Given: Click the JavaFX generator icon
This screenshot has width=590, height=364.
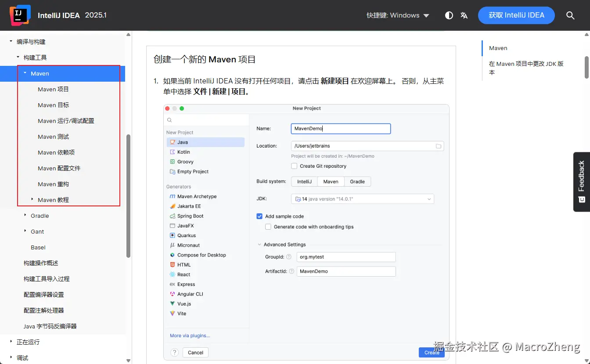Looking at the screenshot, I should tap(173, 226).
